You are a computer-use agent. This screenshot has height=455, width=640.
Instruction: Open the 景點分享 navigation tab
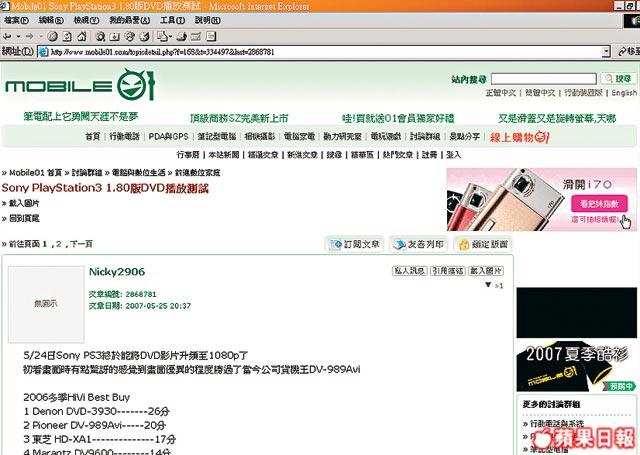(x=464, y=137)
